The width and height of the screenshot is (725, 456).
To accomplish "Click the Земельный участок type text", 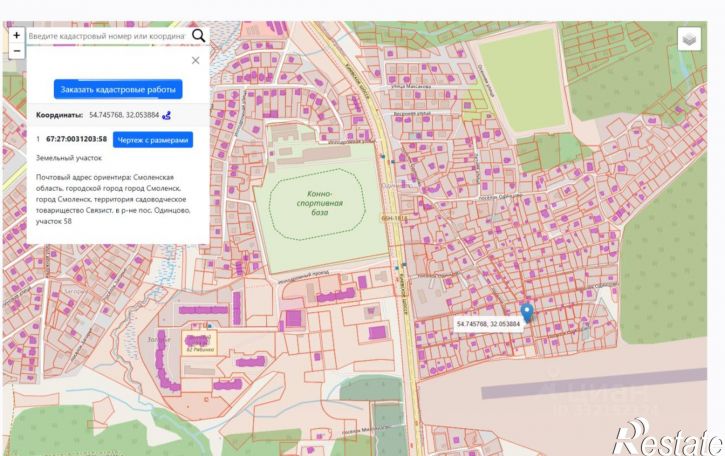I will point(69,158).
